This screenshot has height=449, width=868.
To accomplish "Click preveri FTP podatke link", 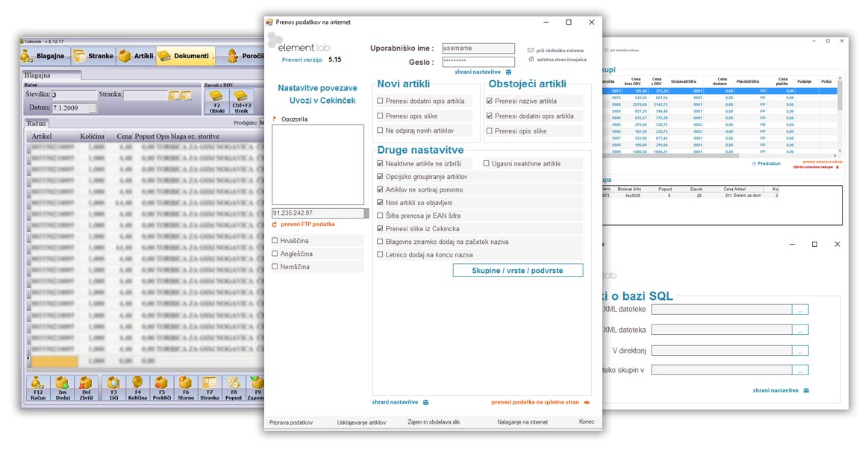I will pos(307,224).
